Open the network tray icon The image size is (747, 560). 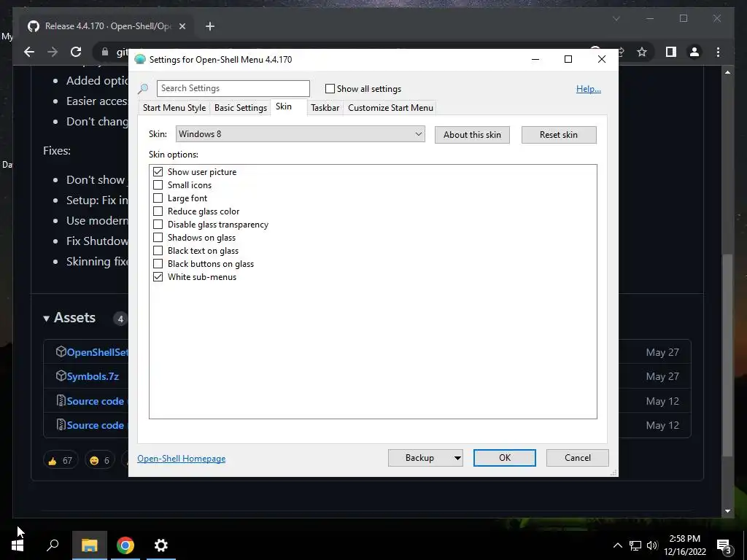(635, 545)
